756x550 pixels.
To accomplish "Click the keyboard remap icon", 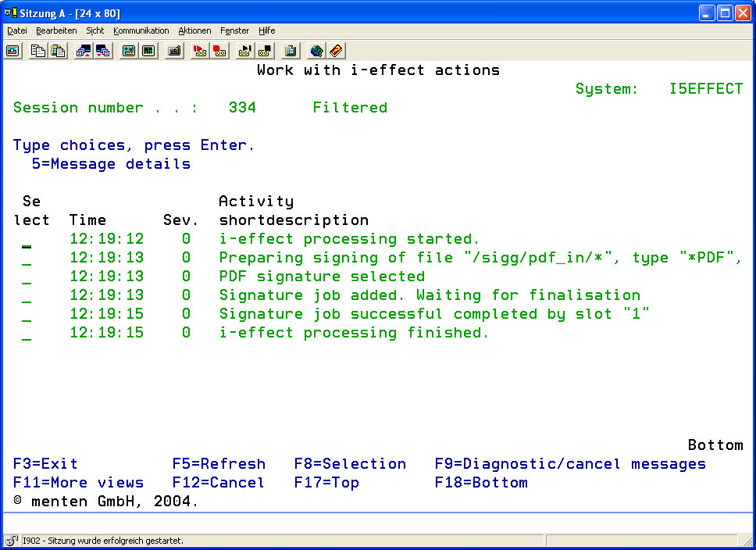I will point(175,51).
